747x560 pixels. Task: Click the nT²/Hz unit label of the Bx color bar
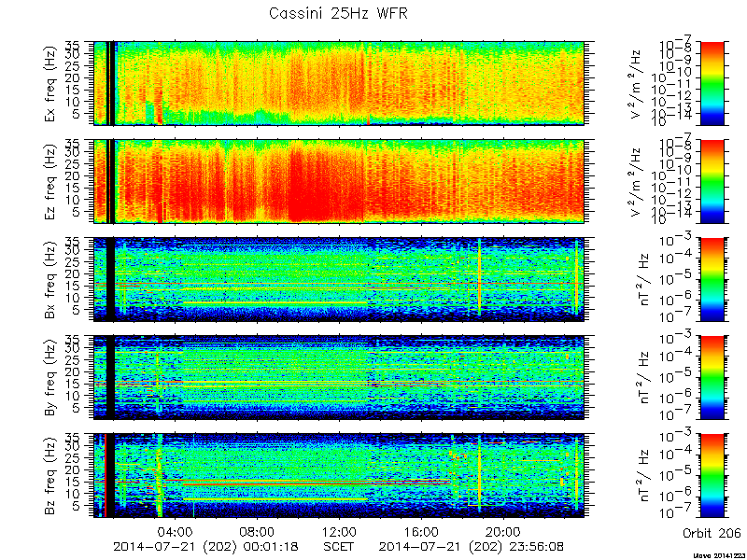[642, 279]
